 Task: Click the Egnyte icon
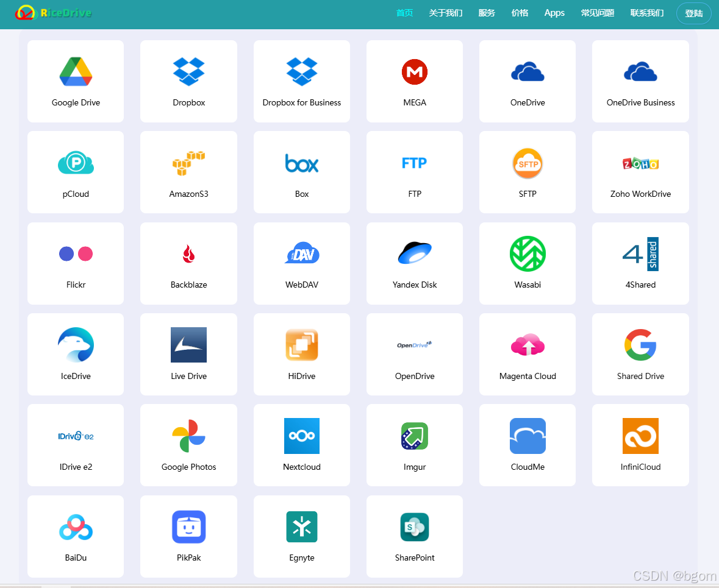[302, 526]
